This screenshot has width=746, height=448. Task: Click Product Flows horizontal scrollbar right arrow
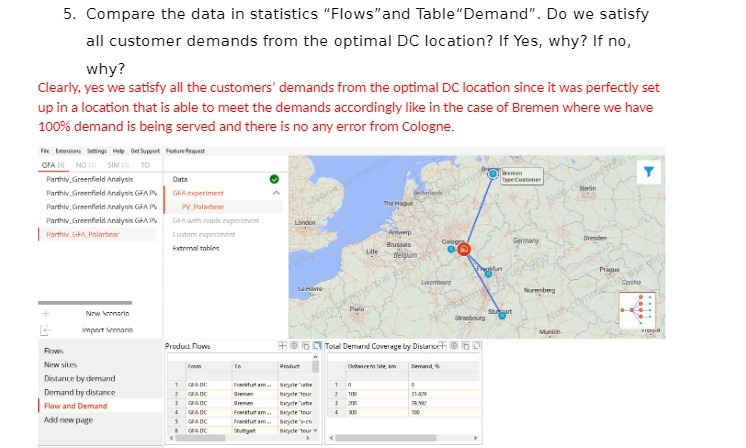307,438
